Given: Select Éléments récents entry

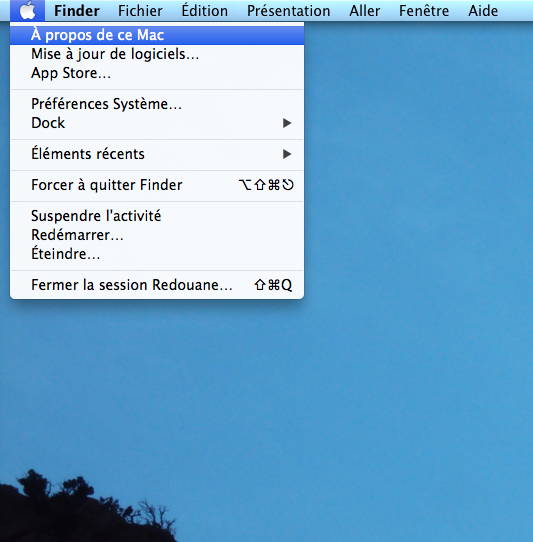Looking at the screenshot, I should pos(157,154).
